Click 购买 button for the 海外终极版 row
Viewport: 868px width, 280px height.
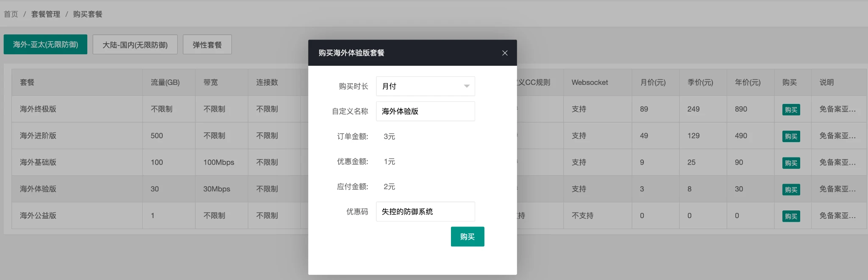790,109
